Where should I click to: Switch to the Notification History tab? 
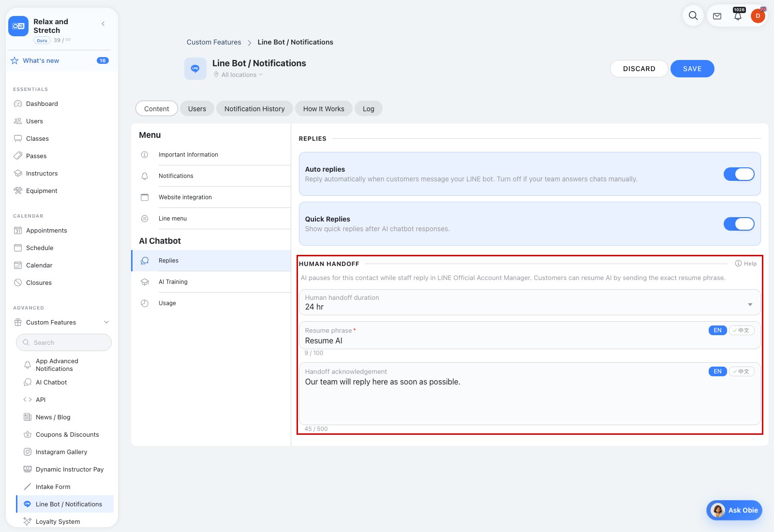pyautogui.click(x=254, y=109)
